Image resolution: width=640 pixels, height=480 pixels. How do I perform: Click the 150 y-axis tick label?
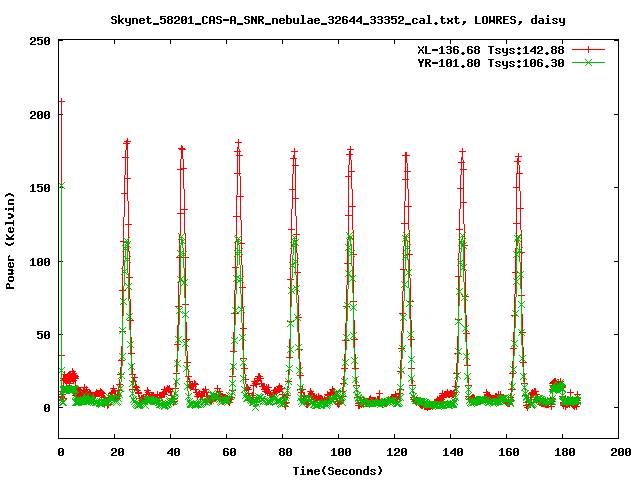[40, 188]
